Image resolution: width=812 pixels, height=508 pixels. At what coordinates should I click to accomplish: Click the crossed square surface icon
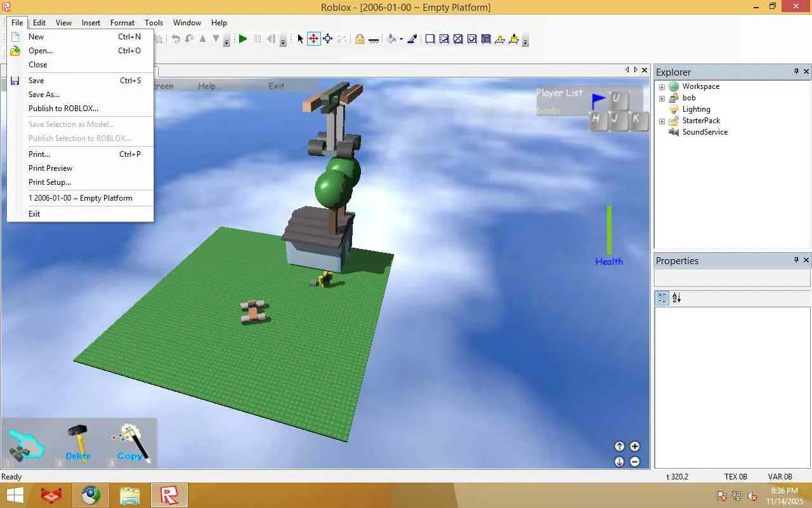tap(458, 39)
